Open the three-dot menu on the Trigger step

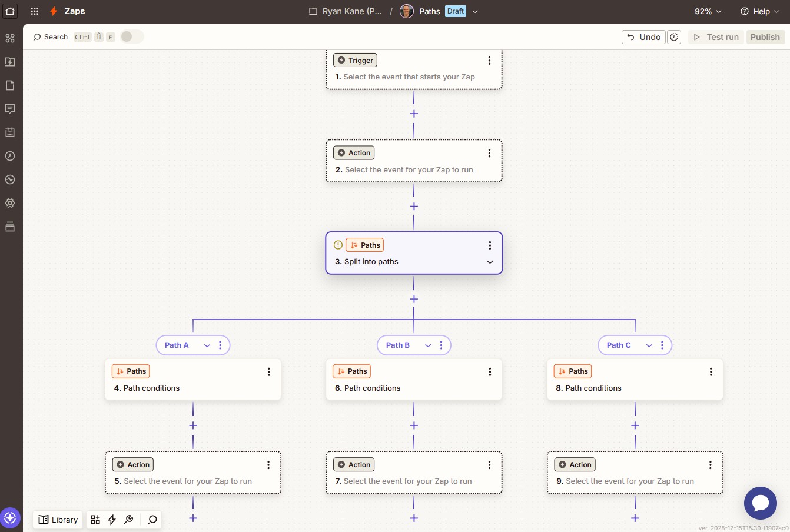point(489,60)
